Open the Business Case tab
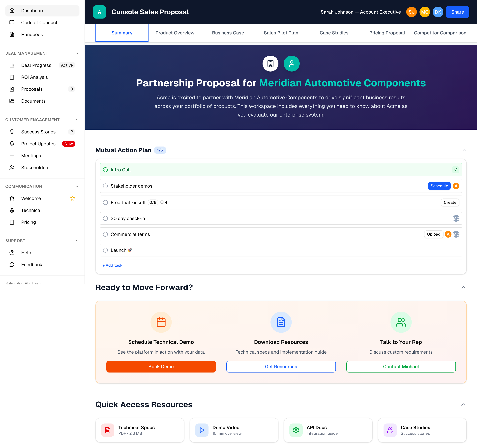This screenshot has width=477, height=448. 228,33
